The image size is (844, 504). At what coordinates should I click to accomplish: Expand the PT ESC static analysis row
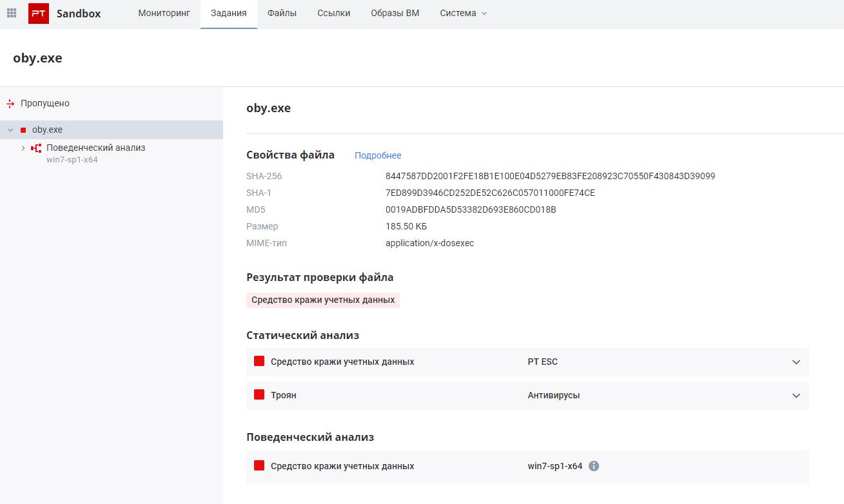coord(796,362)
